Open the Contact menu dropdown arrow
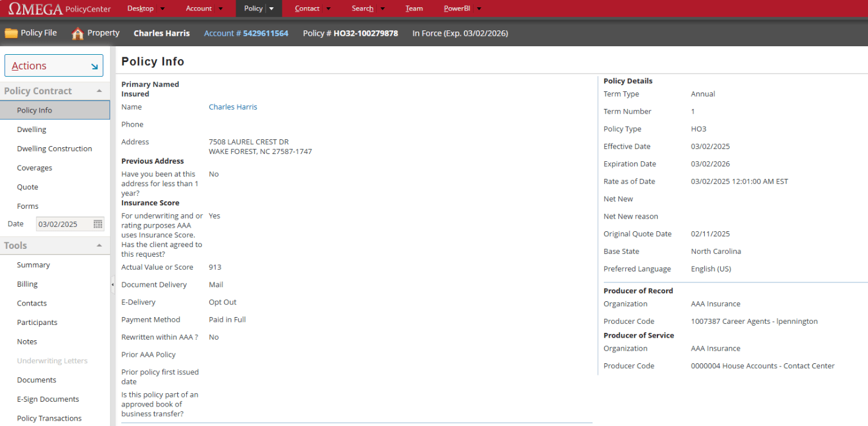Image resolution: width=868 pixels, height=426 pixels. 329,9
